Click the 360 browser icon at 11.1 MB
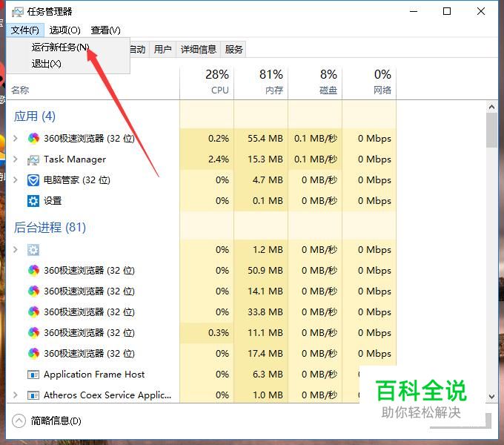 [x=33, y=333]
